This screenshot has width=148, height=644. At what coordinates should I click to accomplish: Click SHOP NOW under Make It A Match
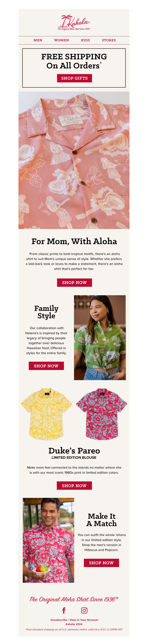[101, 563]
